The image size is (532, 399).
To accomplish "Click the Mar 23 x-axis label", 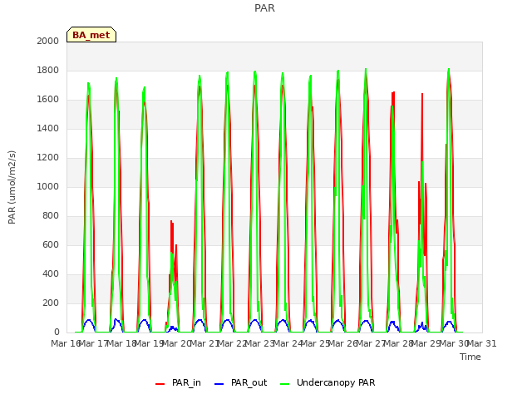I will pos(260,343).
